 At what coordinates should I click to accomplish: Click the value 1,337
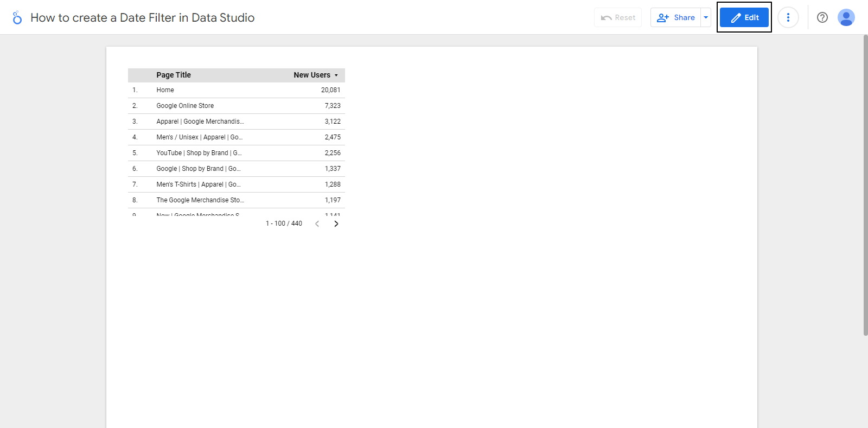coord(333,169)
